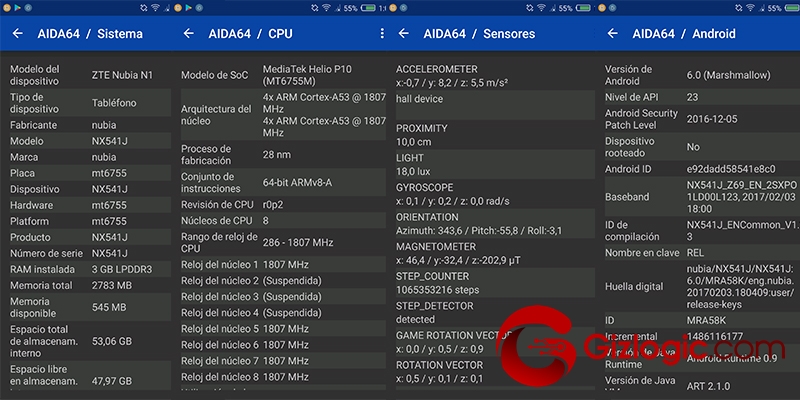Tap the 'Reloj del núcleo 5' row

click(x=283, y=329)
